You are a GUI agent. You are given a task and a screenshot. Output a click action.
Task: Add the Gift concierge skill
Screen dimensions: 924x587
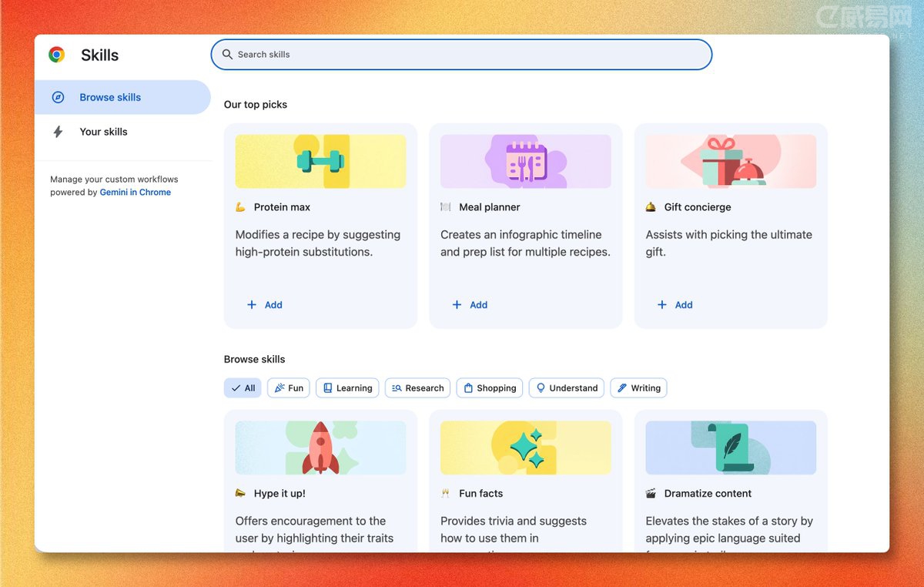pyautogui.click(x=675, y=305)
